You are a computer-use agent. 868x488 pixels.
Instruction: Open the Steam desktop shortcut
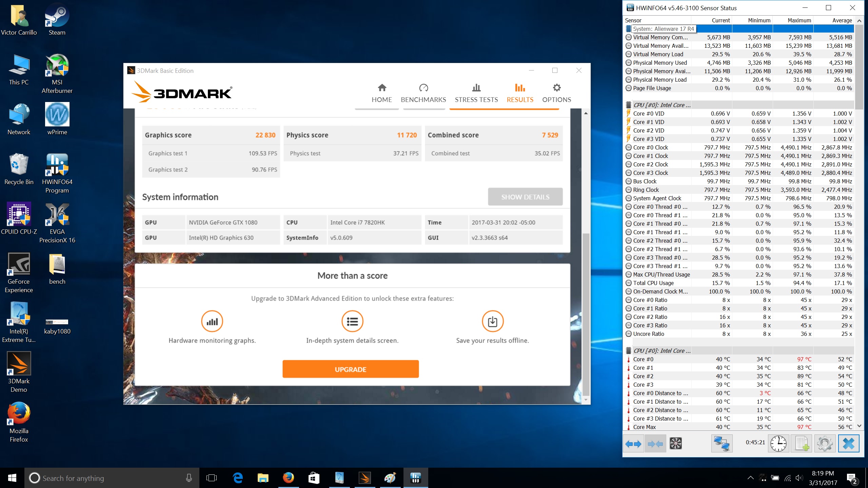point(57,20)
